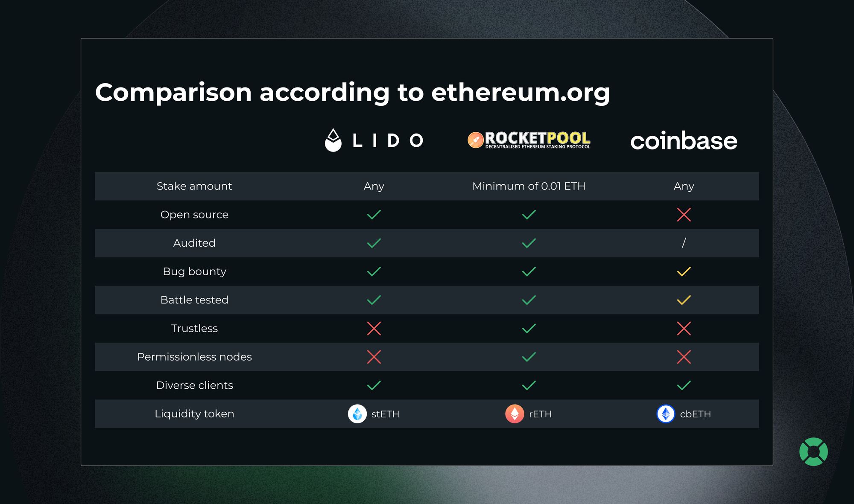Click the green lifebuoy logo icon
The image size is (854, 504).
813,452
